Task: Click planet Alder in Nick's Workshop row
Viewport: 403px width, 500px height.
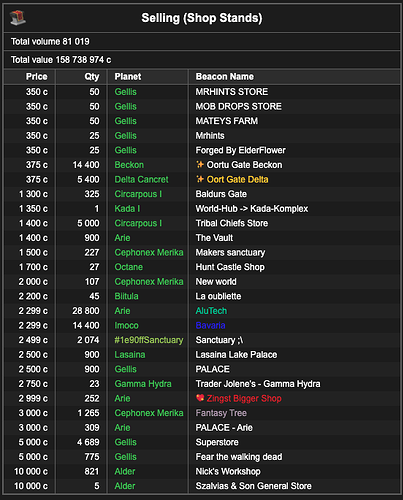Action: pos(125,471)
